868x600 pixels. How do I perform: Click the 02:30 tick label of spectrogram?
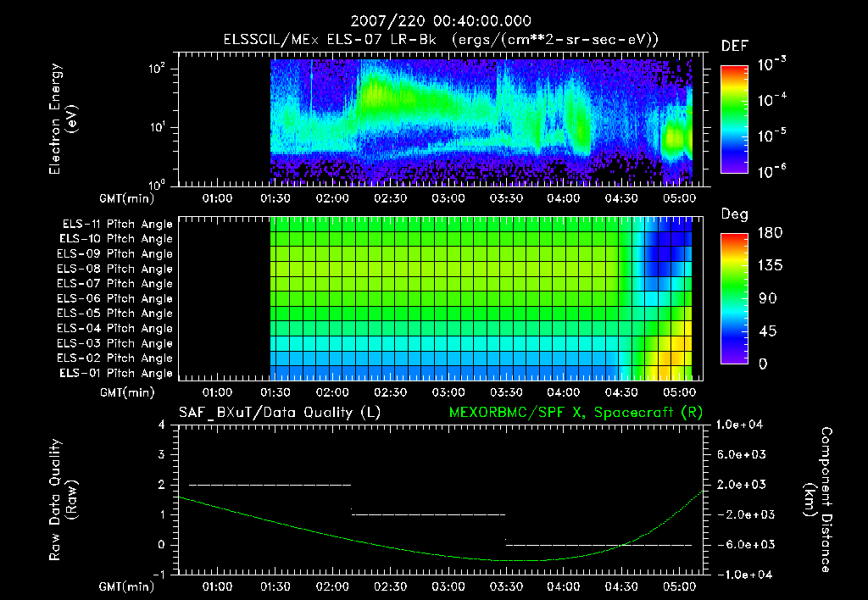(390, 198)
